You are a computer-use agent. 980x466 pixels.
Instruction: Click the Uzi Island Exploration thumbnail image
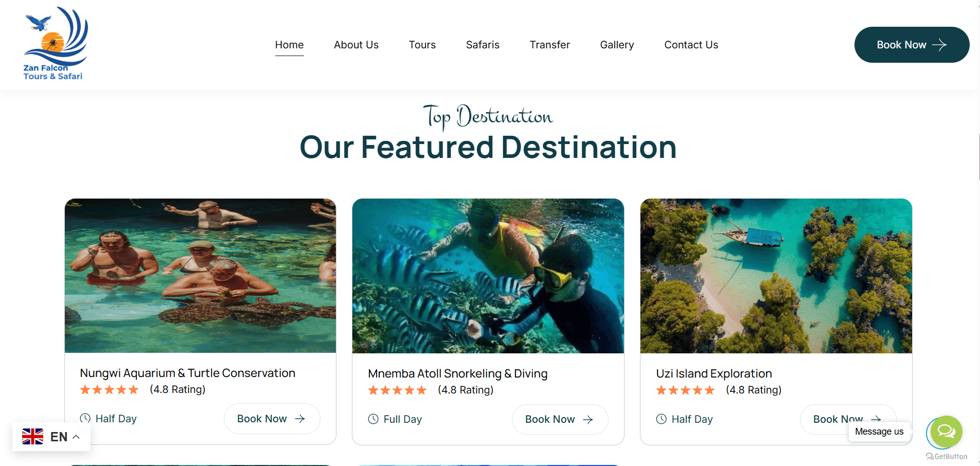tap(776, 276)
